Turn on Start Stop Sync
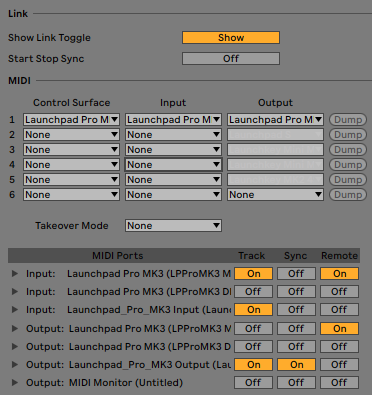Screen dimensions: 372x395 [231, 59]
